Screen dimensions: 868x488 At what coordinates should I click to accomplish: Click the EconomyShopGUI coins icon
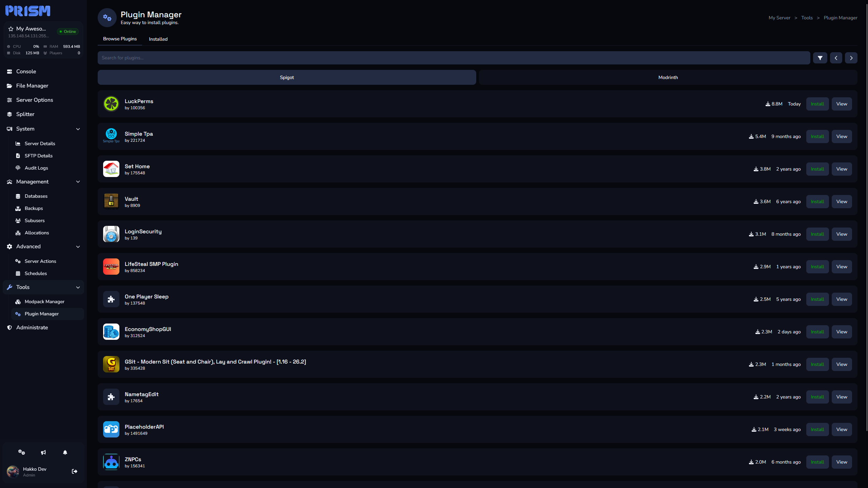[x=111, y=332]
